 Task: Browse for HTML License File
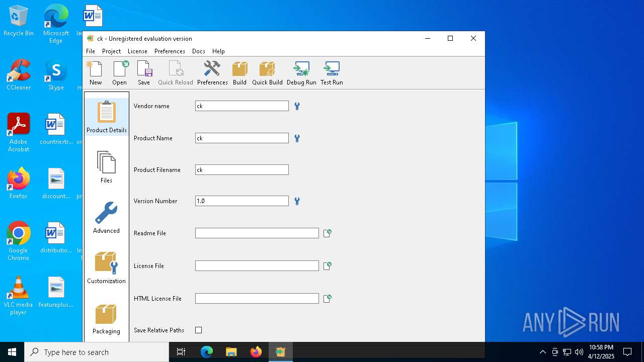[x=327, y=299]
